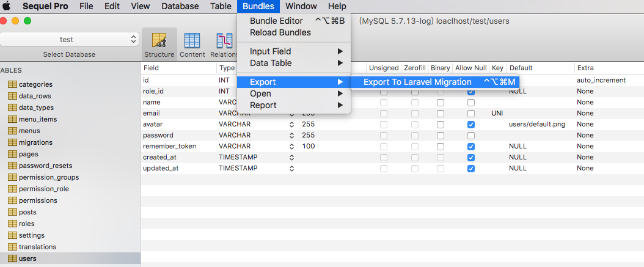Open the Apple menu

click(x=7, y=6)
